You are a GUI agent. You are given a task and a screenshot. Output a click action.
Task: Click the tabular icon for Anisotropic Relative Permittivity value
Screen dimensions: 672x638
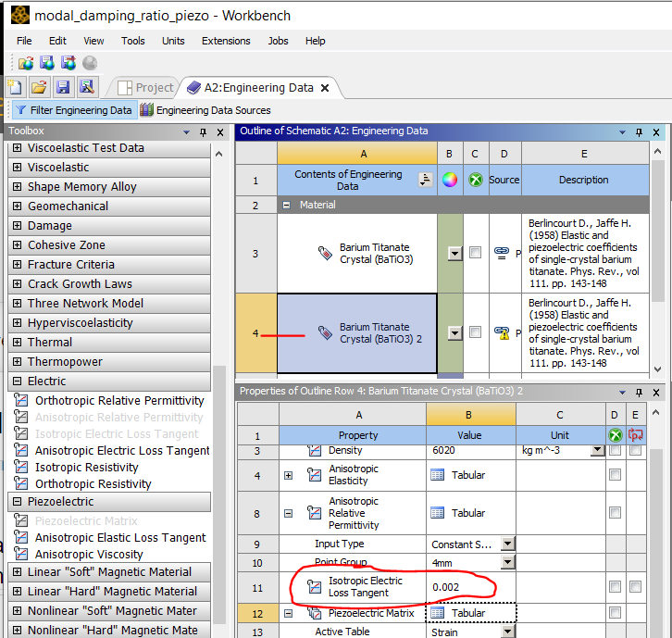(x=437, y=513)
